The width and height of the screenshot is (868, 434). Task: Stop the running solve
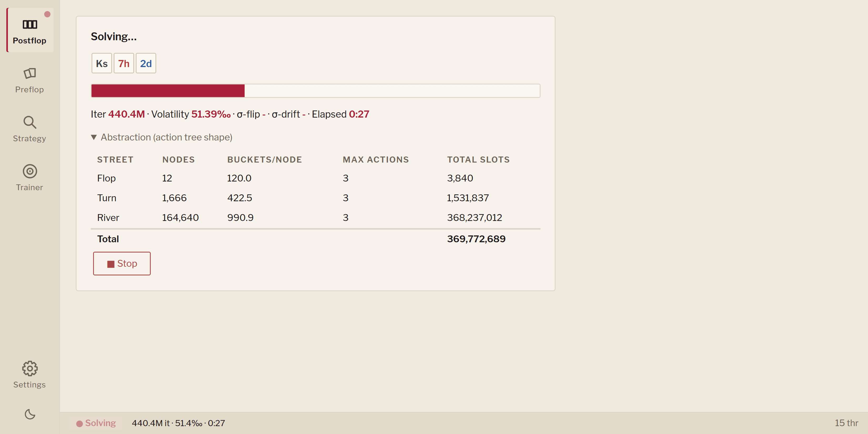point(122,264)
